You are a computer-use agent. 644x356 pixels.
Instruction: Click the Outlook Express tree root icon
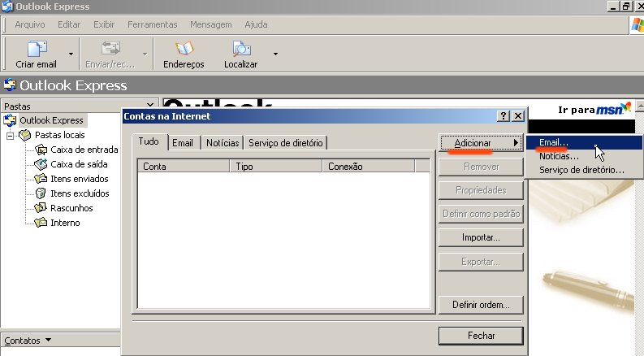coord(10,120)
